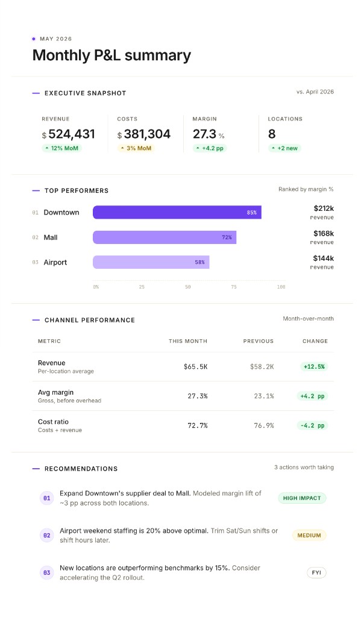364x617 pixels.
Task: Select the Mall performer label
Action: click(51, 237)
